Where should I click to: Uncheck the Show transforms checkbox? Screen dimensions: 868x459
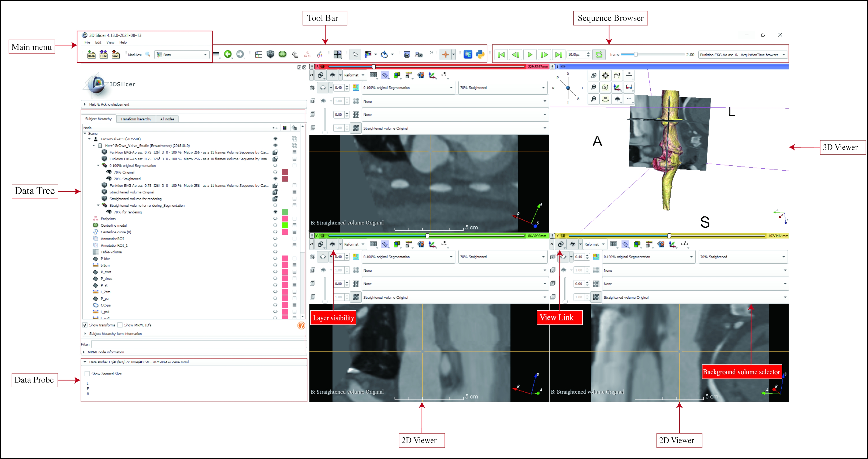[85, 325]
